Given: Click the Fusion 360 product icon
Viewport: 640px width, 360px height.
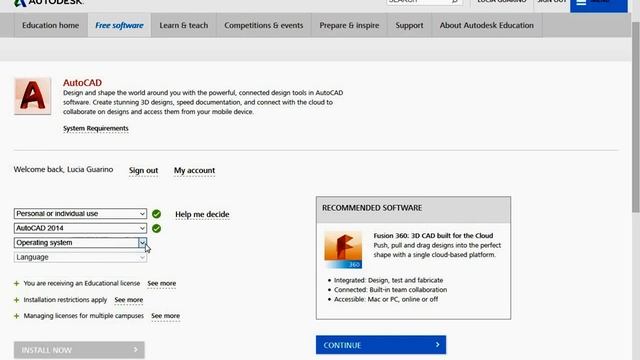Looking at the screenshot, I should (x=343, y=250).
